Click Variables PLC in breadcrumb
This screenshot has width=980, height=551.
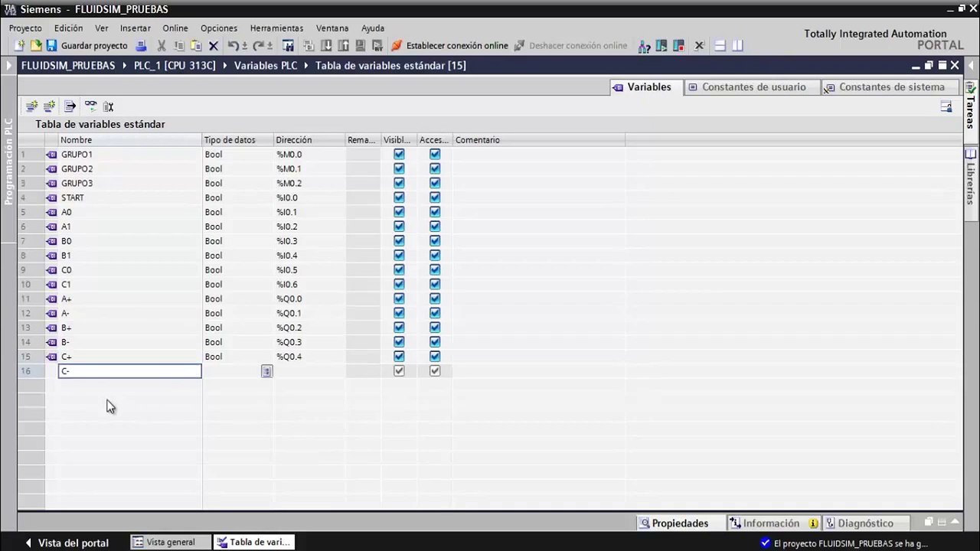pyautogui.click(x=266, y=66)
